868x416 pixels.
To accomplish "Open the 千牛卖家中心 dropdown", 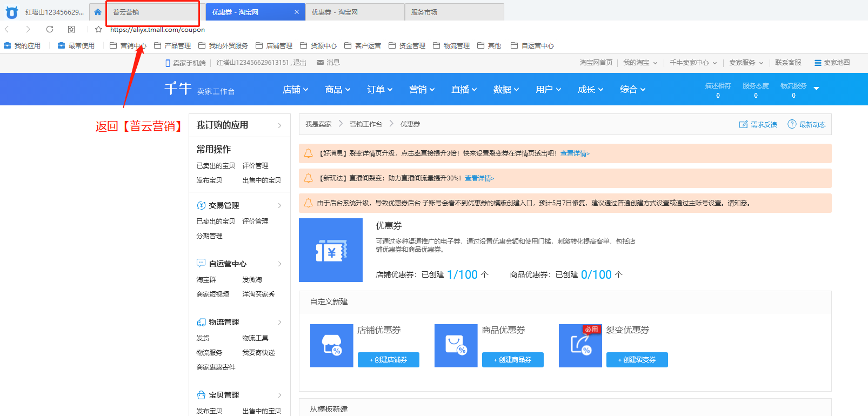I will pyautogui.click(x=693, y=63).
